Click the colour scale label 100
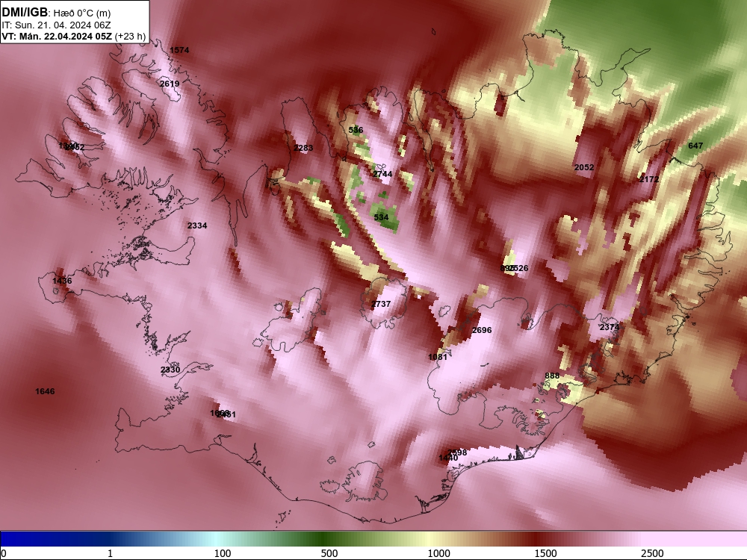 point(223,553)
